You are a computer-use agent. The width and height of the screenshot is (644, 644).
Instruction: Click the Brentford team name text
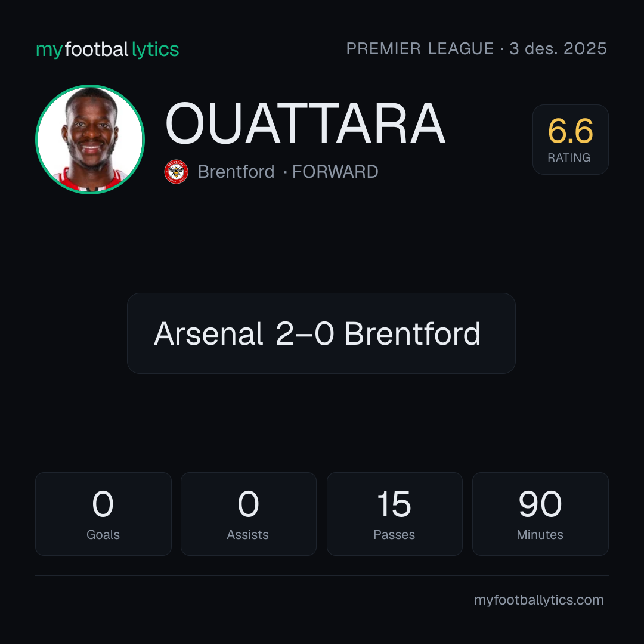[236, 172]
